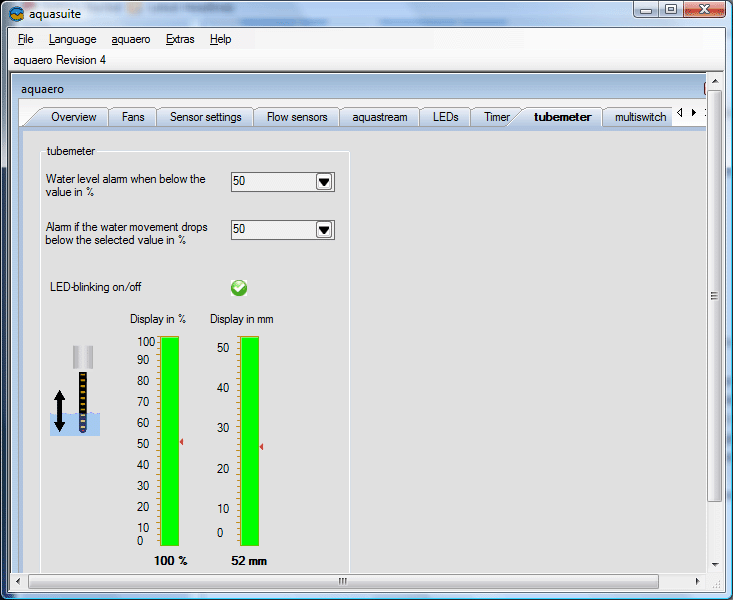Click the vertical scrollbar up arrow
Image resolution: width=733 pixels, height=600 pixels.
pos(715,81)
